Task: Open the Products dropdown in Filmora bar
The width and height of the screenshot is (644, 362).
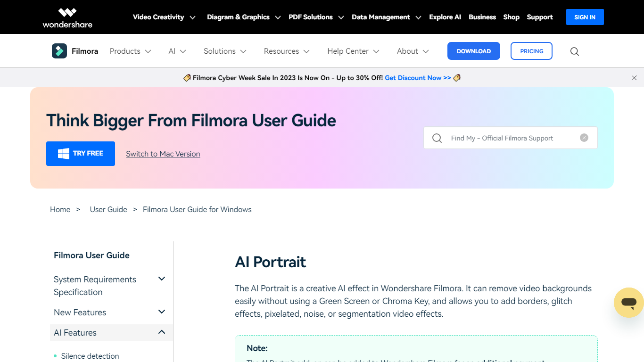Action: click(130, 51)
